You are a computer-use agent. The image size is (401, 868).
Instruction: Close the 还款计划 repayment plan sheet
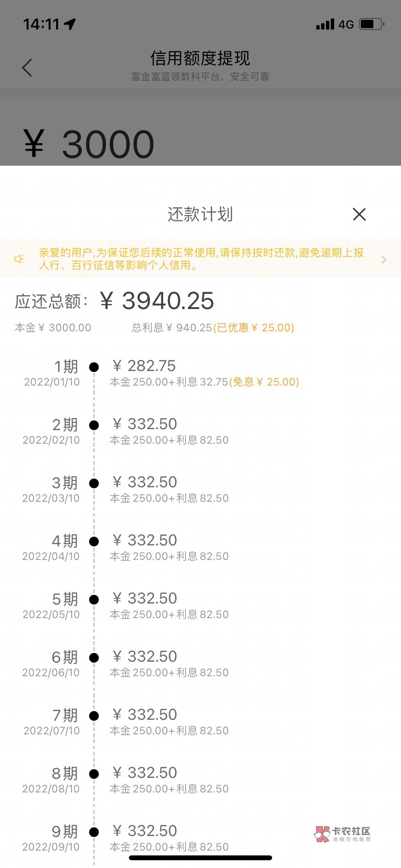359,214
